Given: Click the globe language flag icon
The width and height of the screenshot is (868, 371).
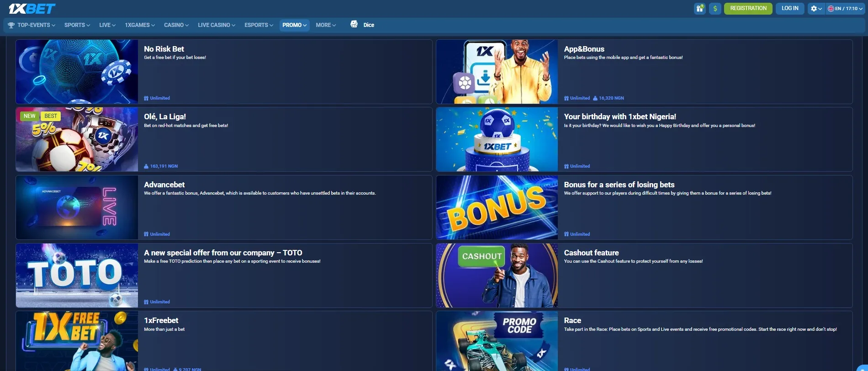Looking at the screenshot, I should pyautogui.click(x=831, y=9).
